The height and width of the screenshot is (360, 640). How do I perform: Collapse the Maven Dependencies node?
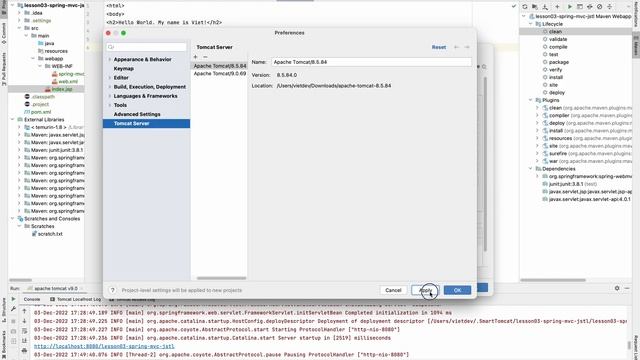pos(531,169)
